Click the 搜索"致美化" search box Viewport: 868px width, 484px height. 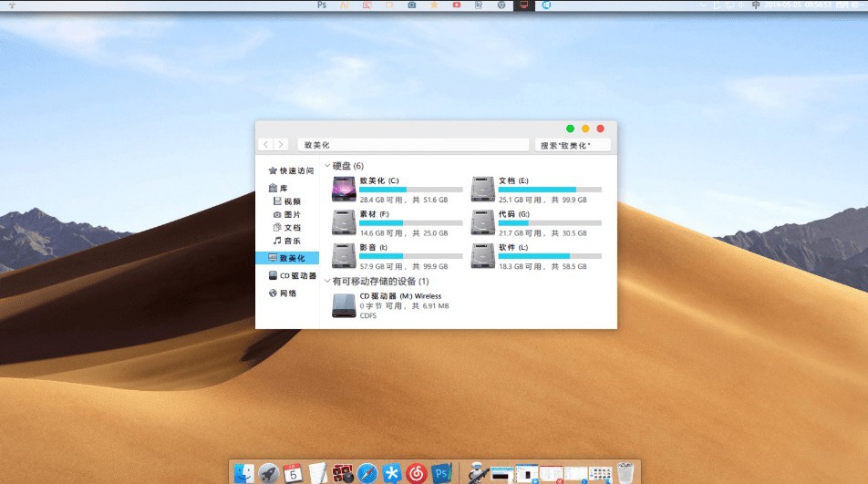click(572, 145)
